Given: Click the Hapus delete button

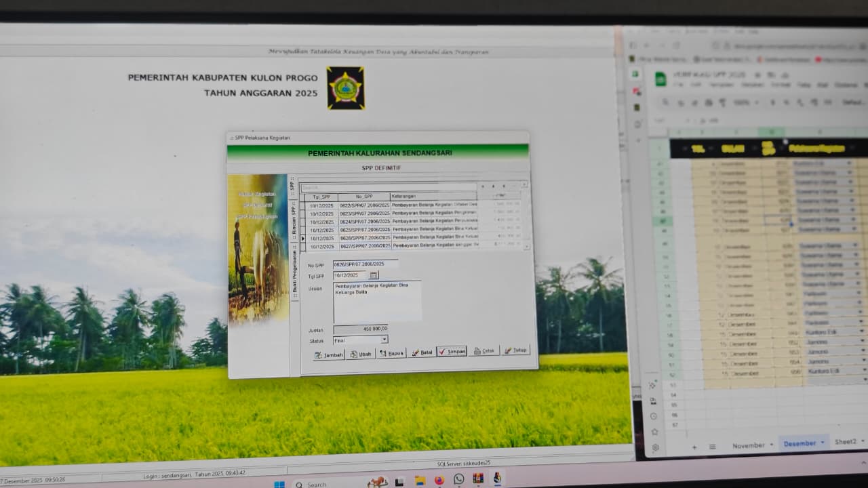Looking at the screenshot, I should tap(391, 353).
